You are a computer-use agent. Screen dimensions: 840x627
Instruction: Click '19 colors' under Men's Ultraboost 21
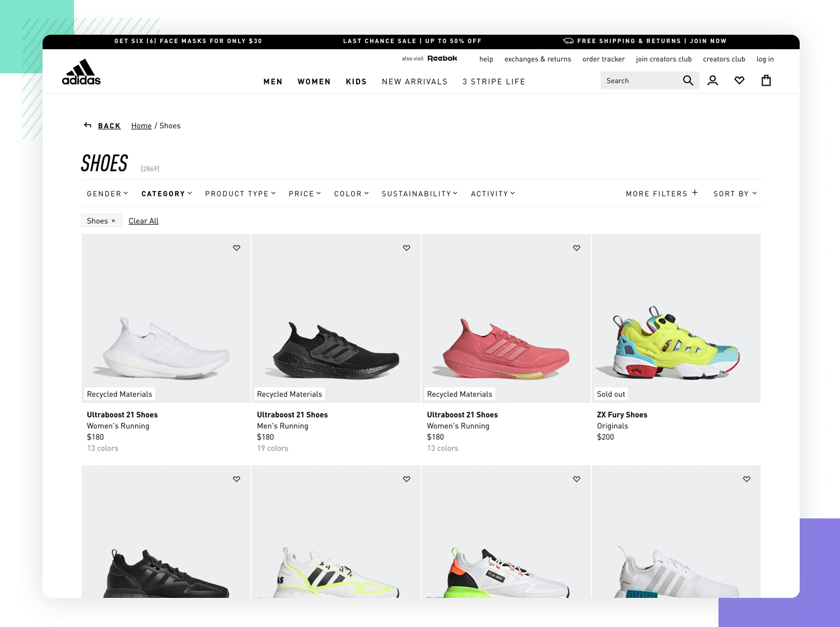[x=272, y=448]
